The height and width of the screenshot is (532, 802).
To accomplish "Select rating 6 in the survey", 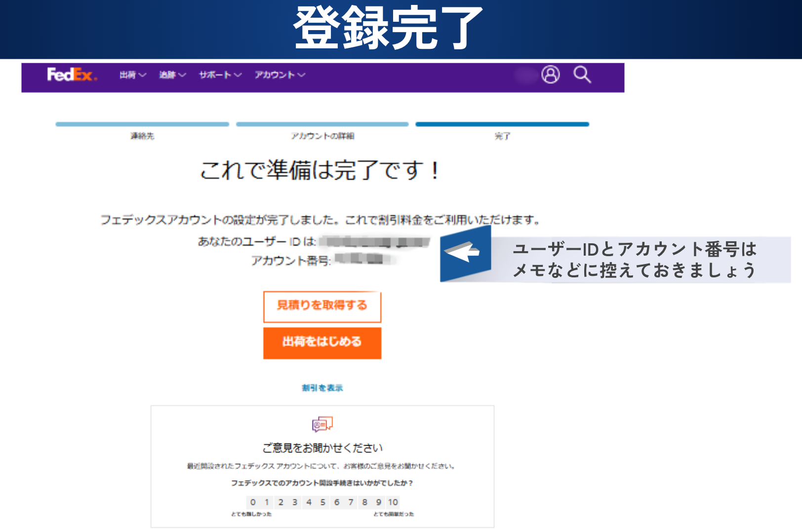I will pos(336,502).
